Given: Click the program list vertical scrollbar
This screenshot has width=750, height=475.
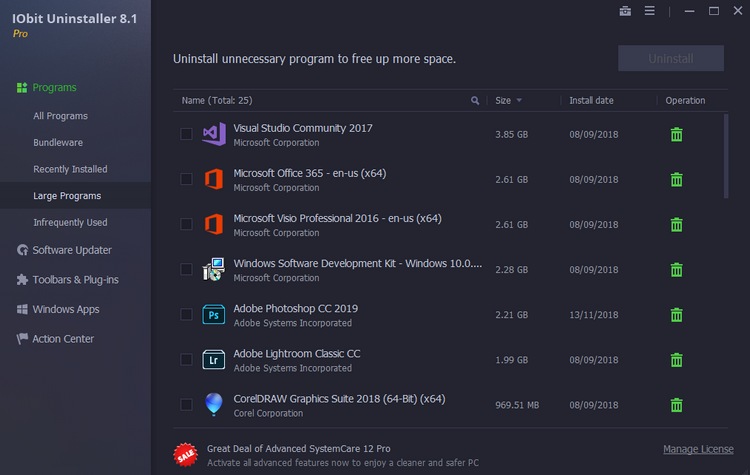Looking at the screenshot, I should click(726, 156).
